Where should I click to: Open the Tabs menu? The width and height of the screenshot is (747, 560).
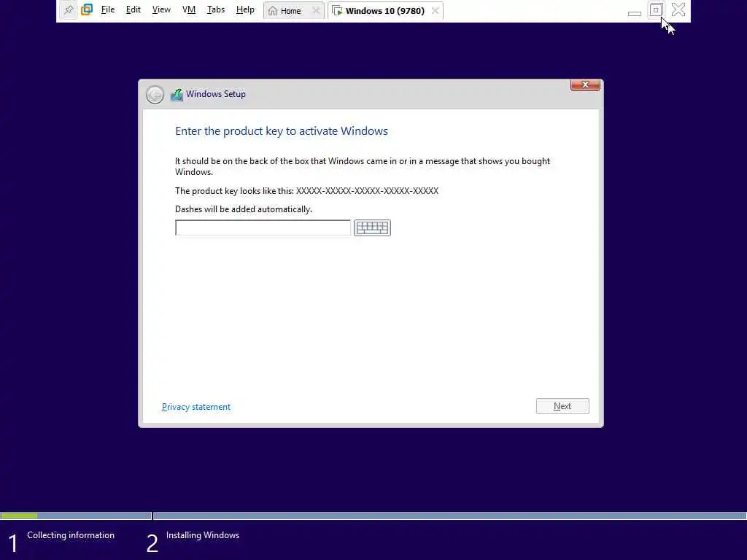[x=215, y=9]
